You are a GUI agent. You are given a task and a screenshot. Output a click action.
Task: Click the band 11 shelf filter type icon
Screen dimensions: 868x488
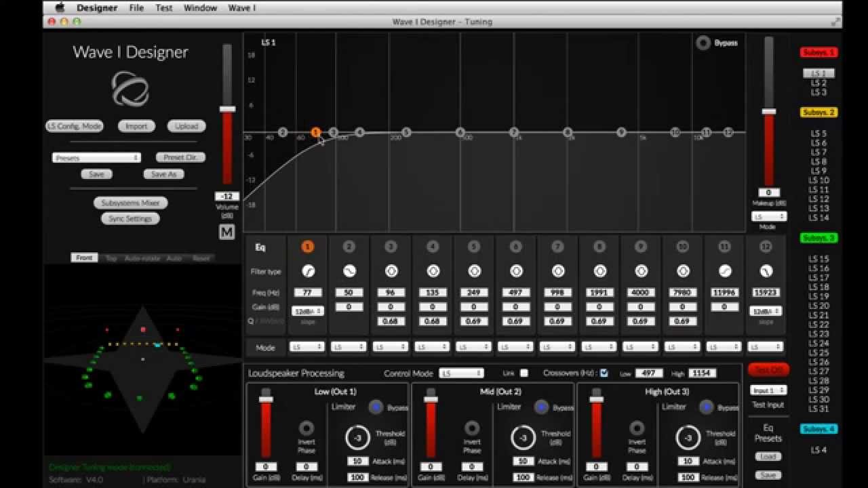(725, 271)
